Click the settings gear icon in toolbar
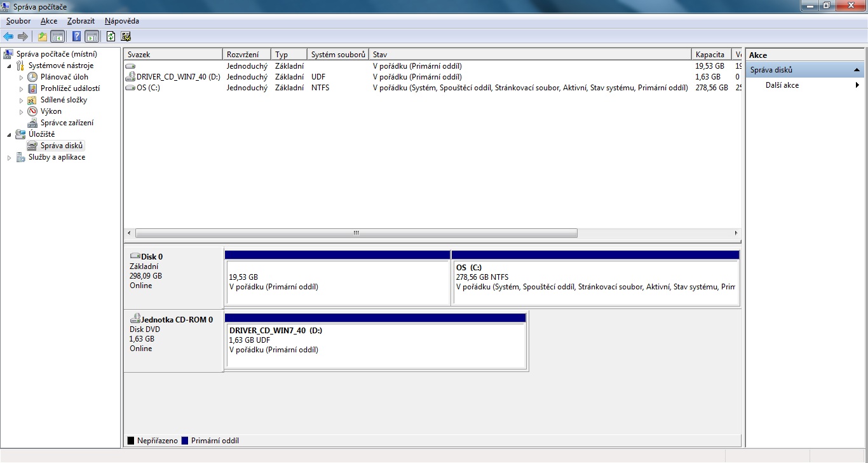 (126, 36)
